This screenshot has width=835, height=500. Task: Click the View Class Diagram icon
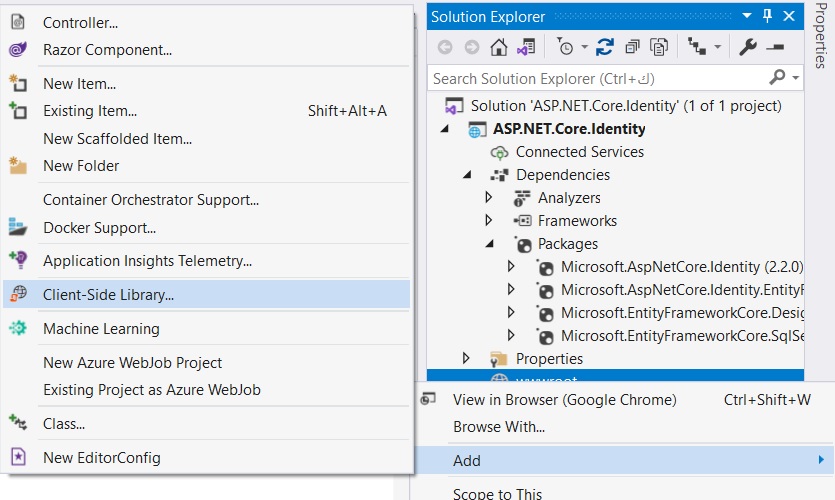point(697,47)
